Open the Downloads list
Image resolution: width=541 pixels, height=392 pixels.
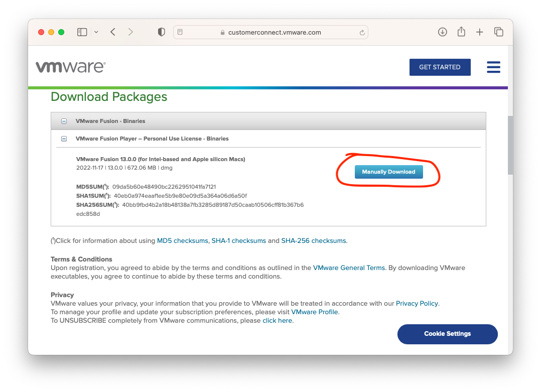point(442,32)
